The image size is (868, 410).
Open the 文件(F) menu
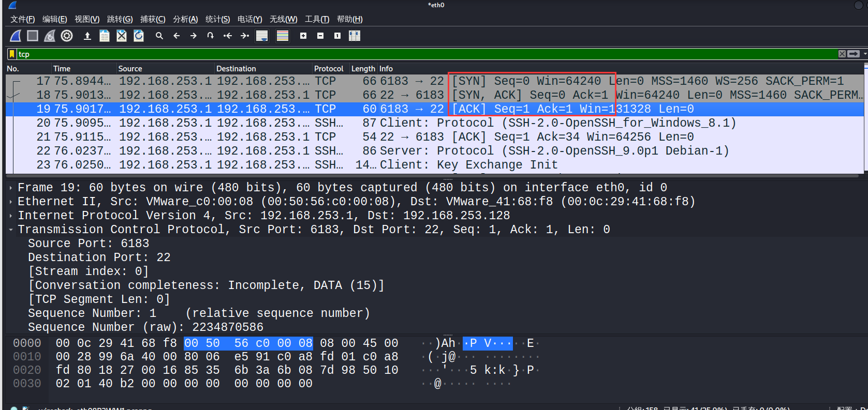pyautogui.click(x=23, y=19)
